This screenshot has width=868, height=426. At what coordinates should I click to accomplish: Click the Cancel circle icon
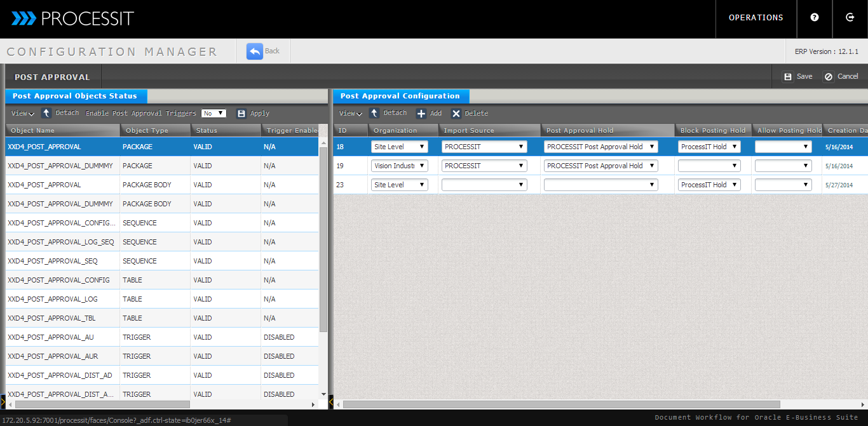(x=828, y=77)
